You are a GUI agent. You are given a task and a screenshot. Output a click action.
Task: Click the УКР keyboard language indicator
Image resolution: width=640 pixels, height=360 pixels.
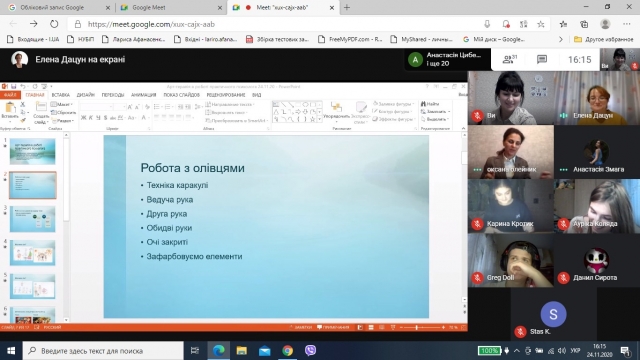(575, 351)
